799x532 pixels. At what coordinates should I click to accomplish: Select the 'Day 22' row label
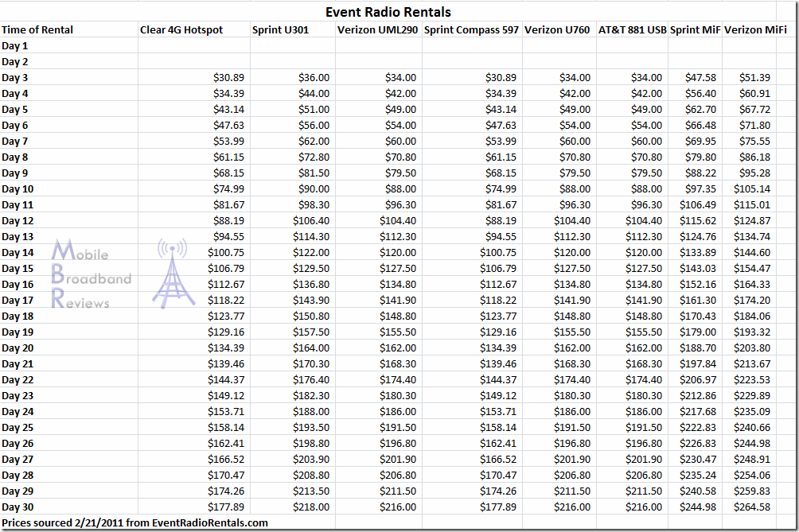click(18, 380)
